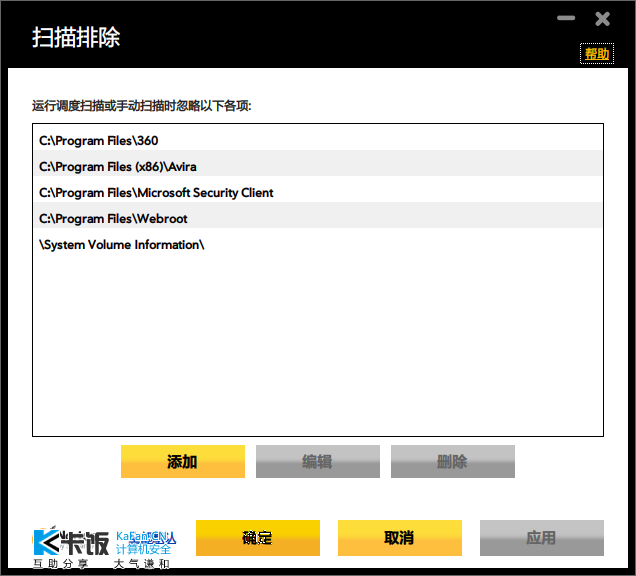The height and width of the screenshot is (576, 636).
Task: Select the C:\Program Files\Webroot entry
Action: [x=318, y=219]
